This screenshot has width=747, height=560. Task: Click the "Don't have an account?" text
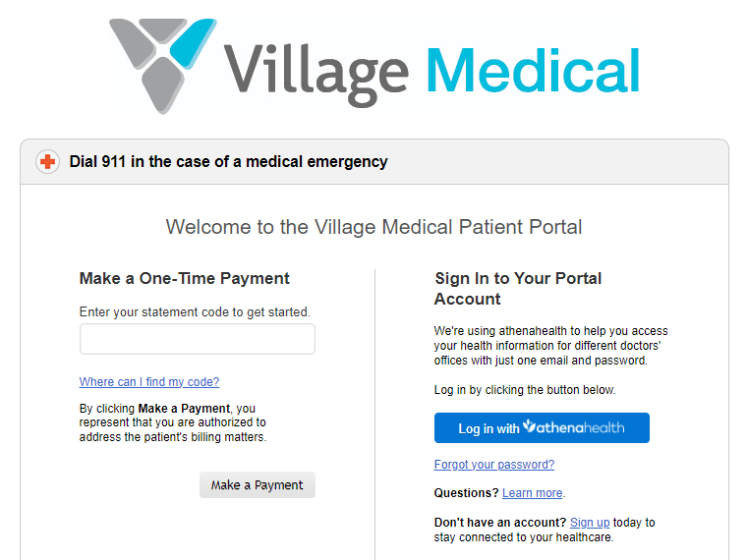tap(499, 523)
